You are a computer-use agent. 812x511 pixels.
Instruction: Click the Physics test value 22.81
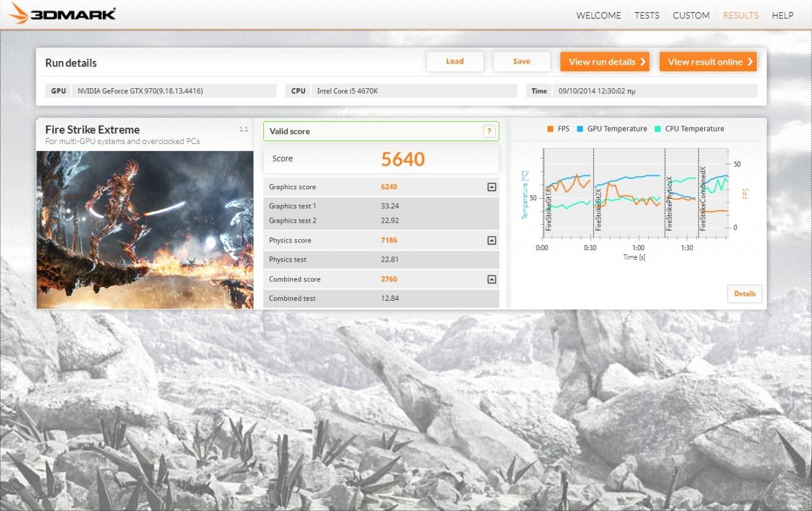pyautogui.click(x=390, y=260)
